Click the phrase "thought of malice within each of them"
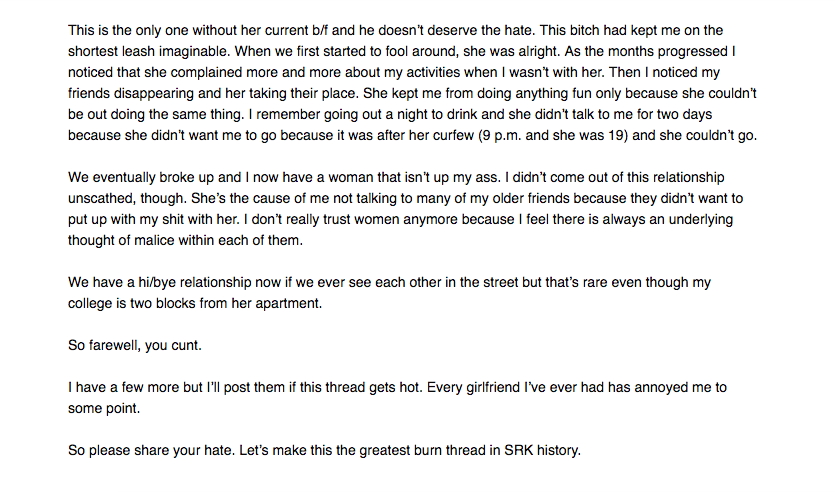 click(x=185, y=241)
